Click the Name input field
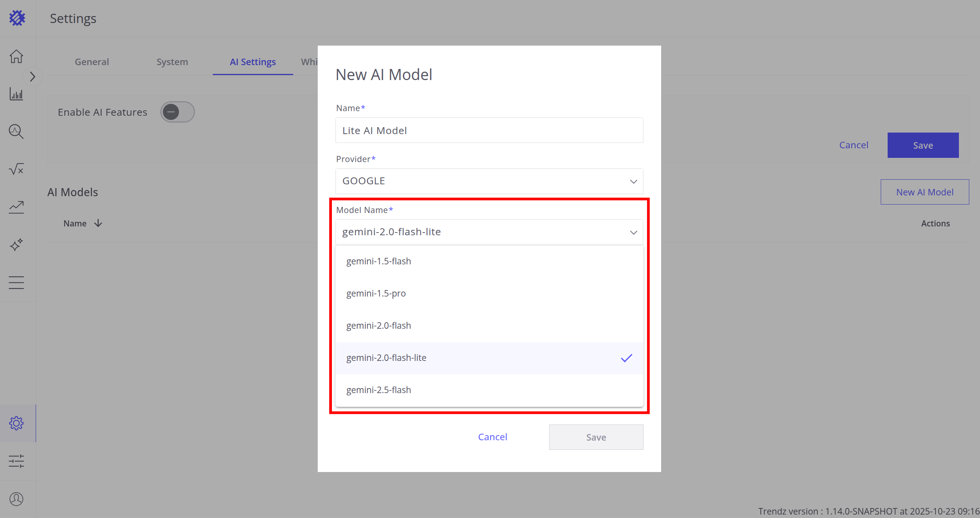This screenshot has height=518, width=980. pos(489,130)
